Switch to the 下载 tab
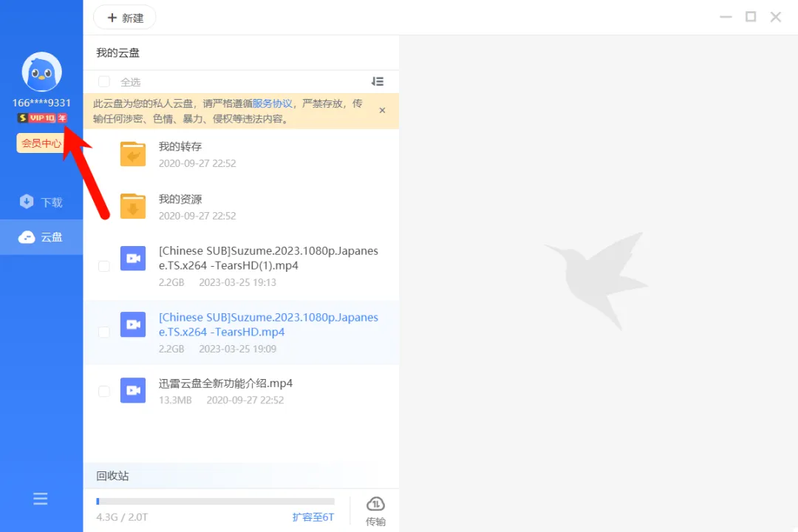 coord(41,202)
